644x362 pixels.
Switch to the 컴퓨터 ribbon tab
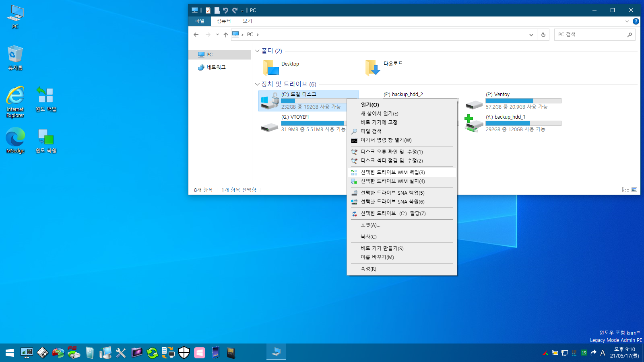223,21
